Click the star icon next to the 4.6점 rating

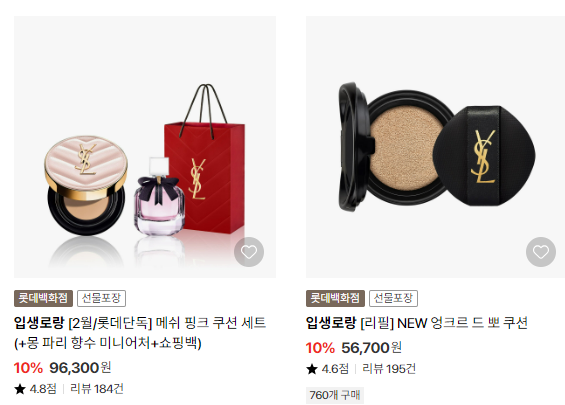312,369
